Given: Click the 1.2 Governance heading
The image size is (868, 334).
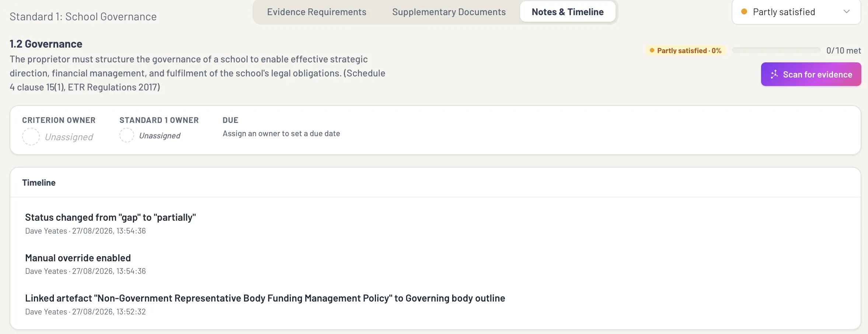Looking at the screenshot, I should point(46,44).
